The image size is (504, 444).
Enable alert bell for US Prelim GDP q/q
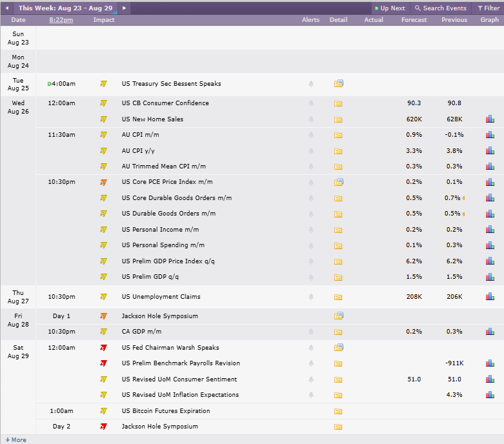tap(311, 277)
